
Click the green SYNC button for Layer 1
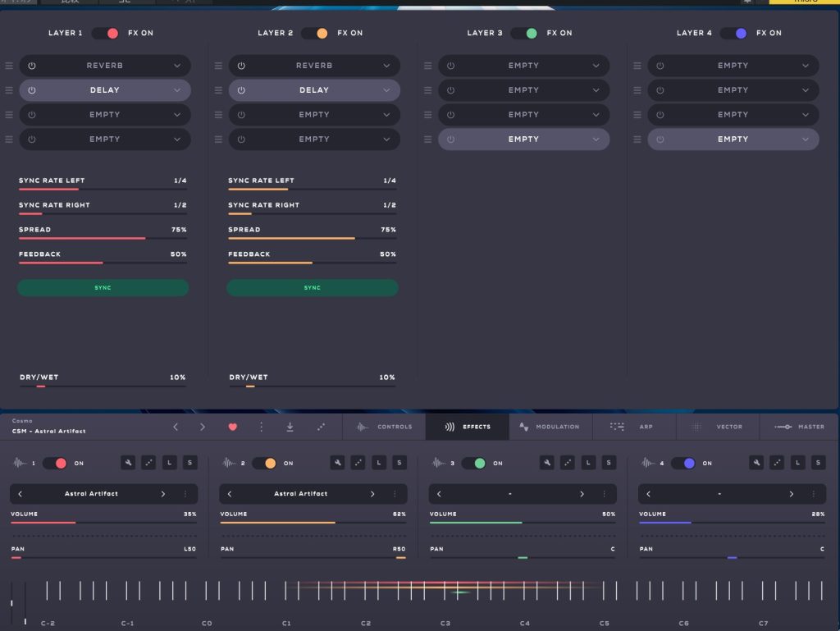click(103, 288)
